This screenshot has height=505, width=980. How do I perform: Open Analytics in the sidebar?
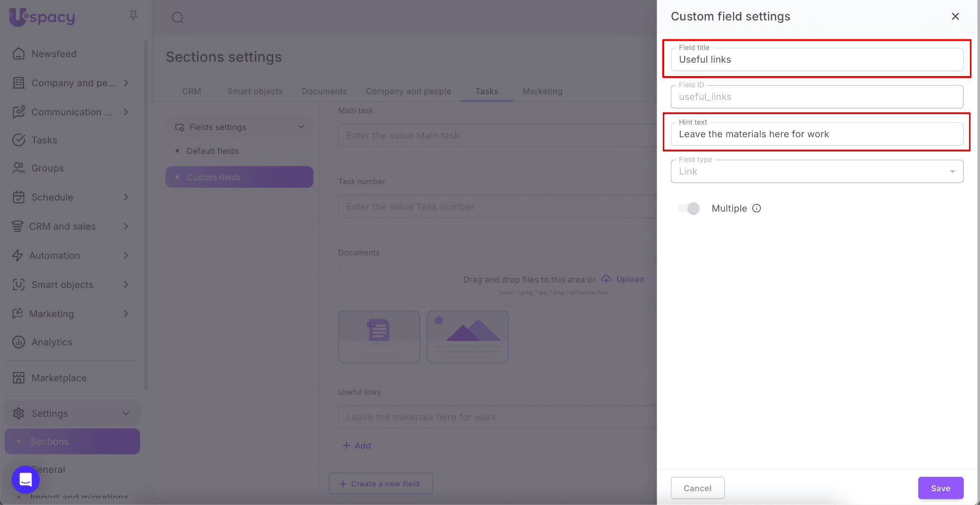click(52, 342)
